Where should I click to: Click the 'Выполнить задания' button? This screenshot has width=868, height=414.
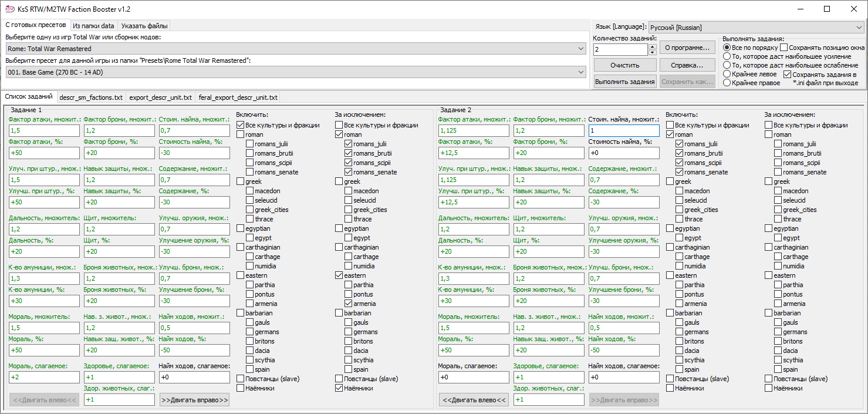624,82
